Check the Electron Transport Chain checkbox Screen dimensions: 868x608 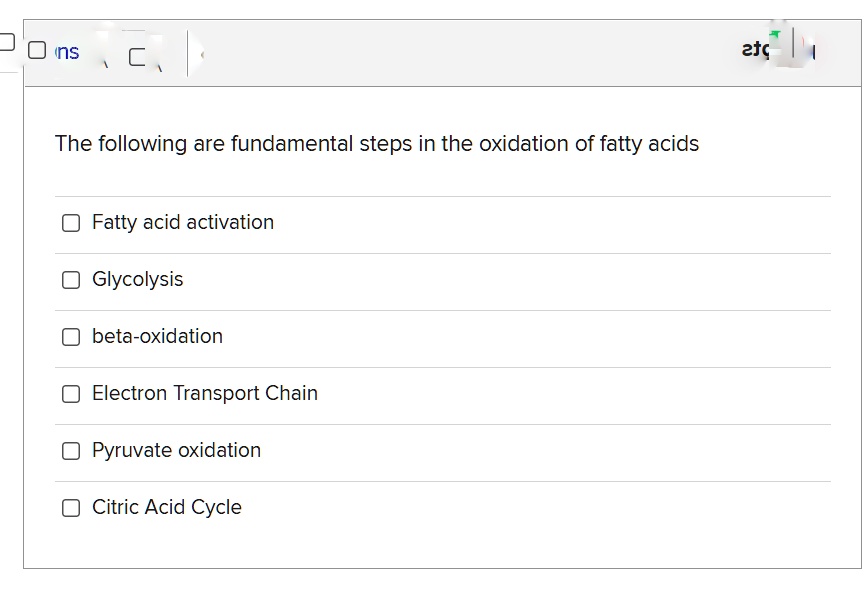pyautogui.click(x=70, y=394)
